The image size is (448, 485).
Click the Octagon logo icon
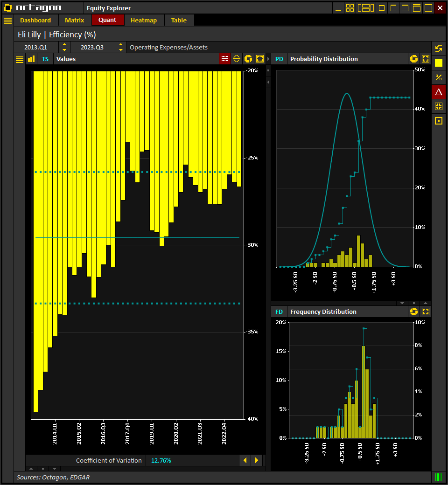tap(8, 8)
